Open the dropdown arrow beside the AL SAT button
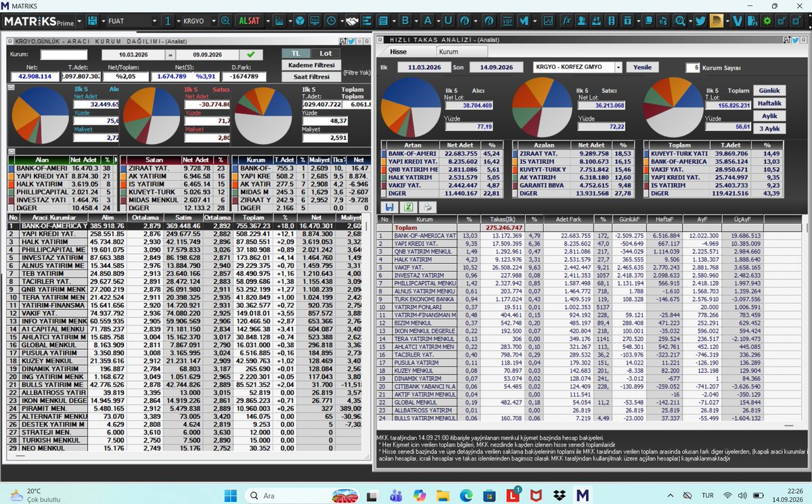Image resolution: width=812 pixels, height=504 pixels. click(x=268, y=21)
